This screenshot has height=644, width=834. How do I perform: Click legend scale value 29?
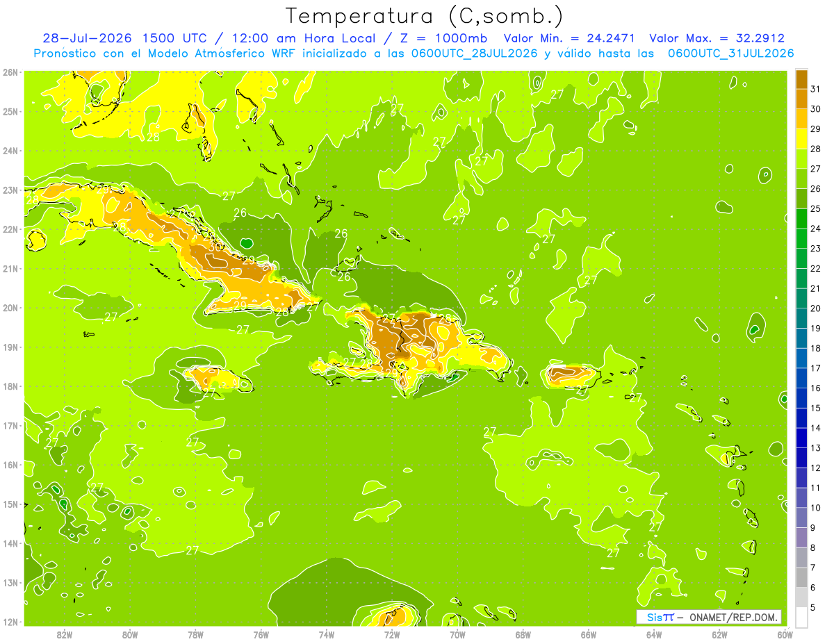coord(815,129)
